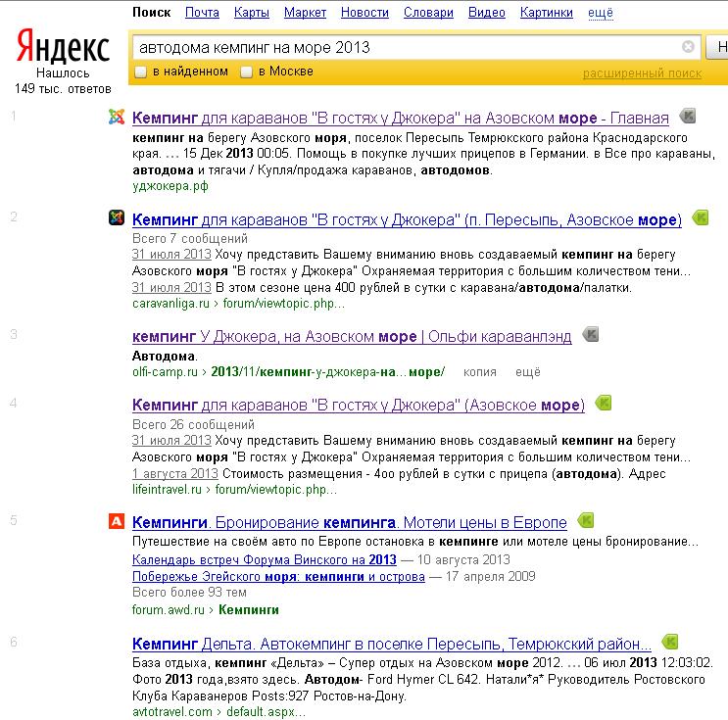Enable the 'в найденном' checkbox
The height and width of the screenshot is (720, 728).
pos(140,72)
